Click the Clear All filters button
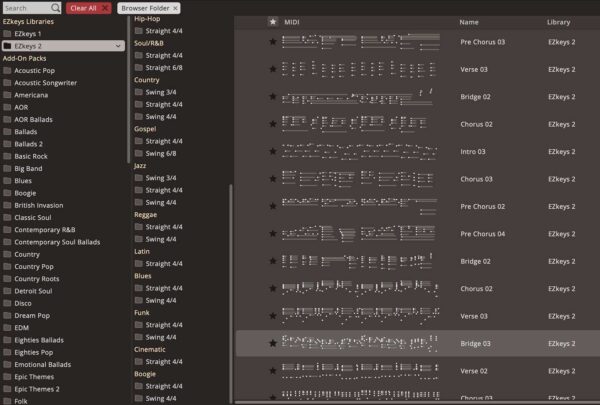The width and height of the screenshot is (600, 405). [x=88, y=8]
